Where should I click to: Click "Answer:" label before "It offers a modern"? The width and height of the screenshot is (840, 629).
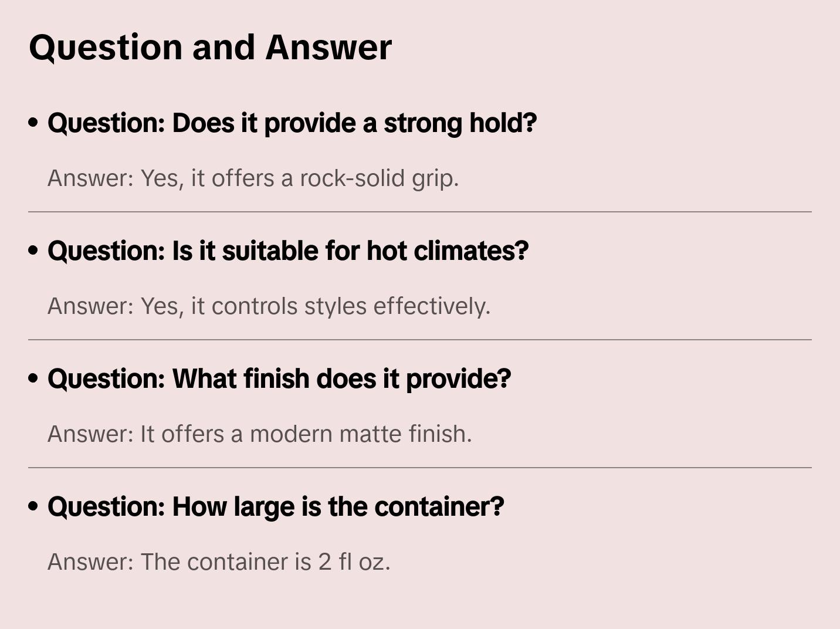coord(91,434)
